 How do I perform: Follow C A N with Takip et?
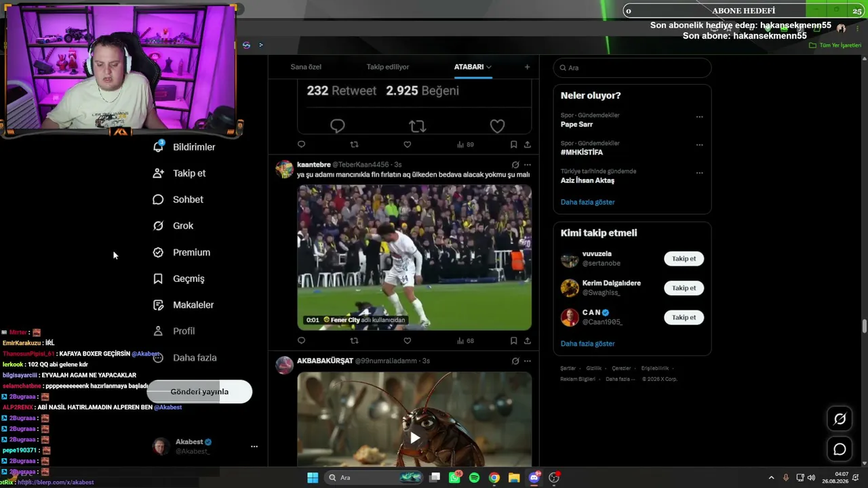[684, 317]
